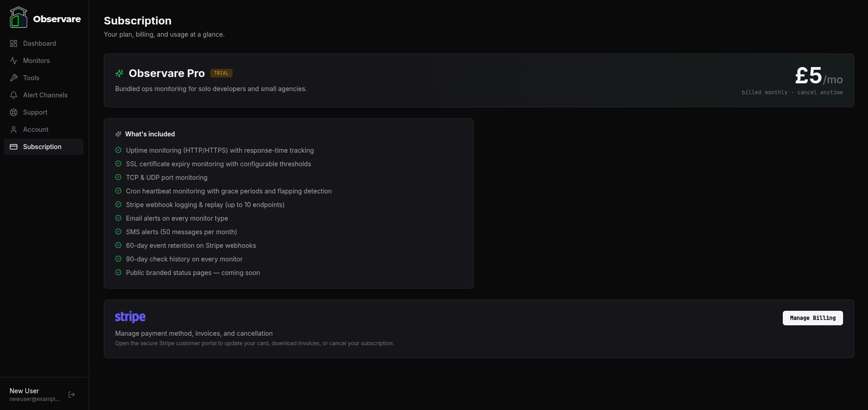
Task: Click the What's included heading
Action: 150,134
